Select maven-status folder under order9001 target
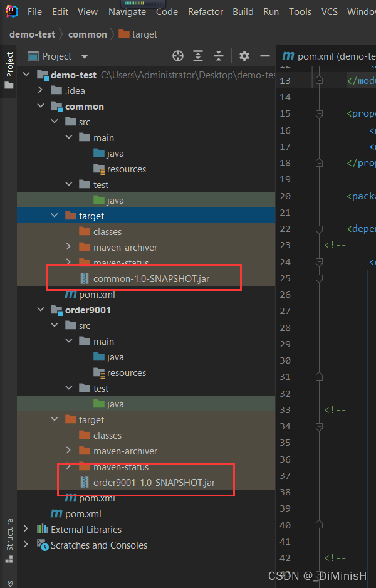Screen dimensions: 376x588 [x=146, y=467]
